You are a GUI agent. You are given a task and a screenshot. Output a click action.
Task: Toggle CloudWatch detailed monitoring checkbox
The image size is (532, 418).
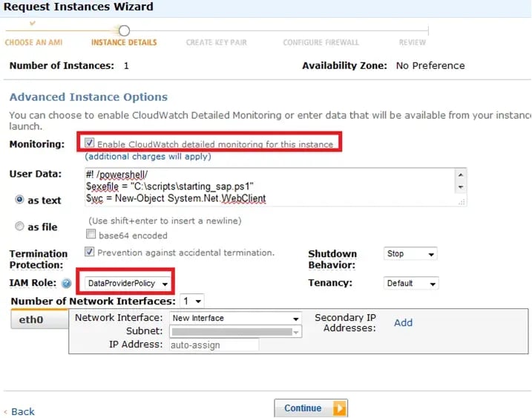(x=90, y=143)
